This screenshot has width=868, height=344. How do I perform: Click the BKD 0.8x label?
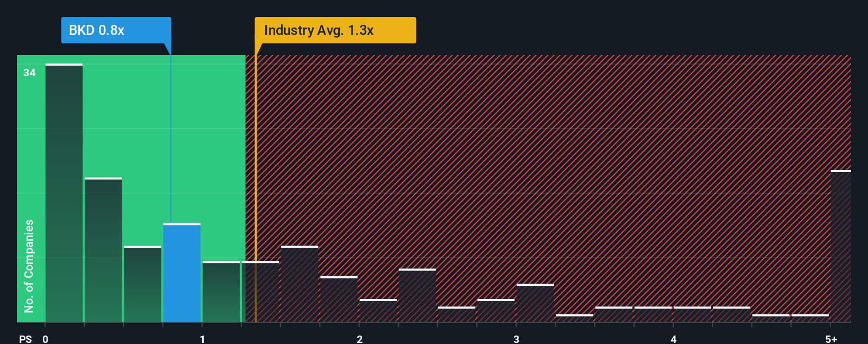point(116,30)
